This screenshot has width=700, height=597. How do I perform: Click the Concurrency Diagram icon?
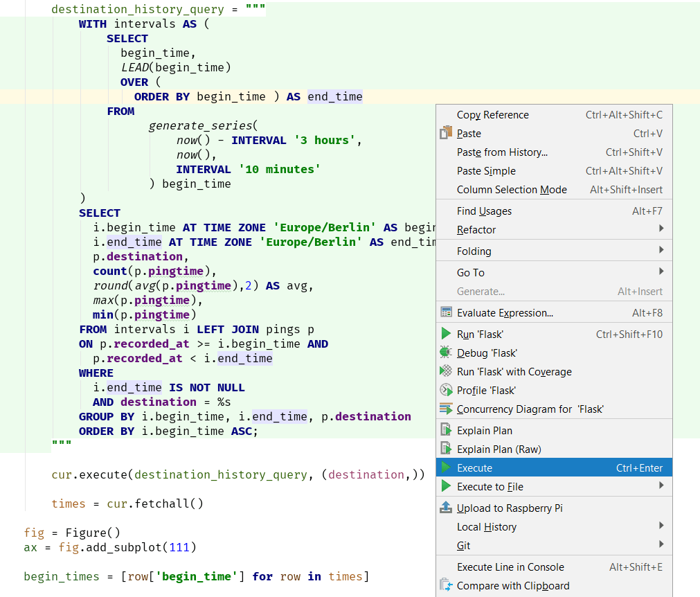pos(446,409)
